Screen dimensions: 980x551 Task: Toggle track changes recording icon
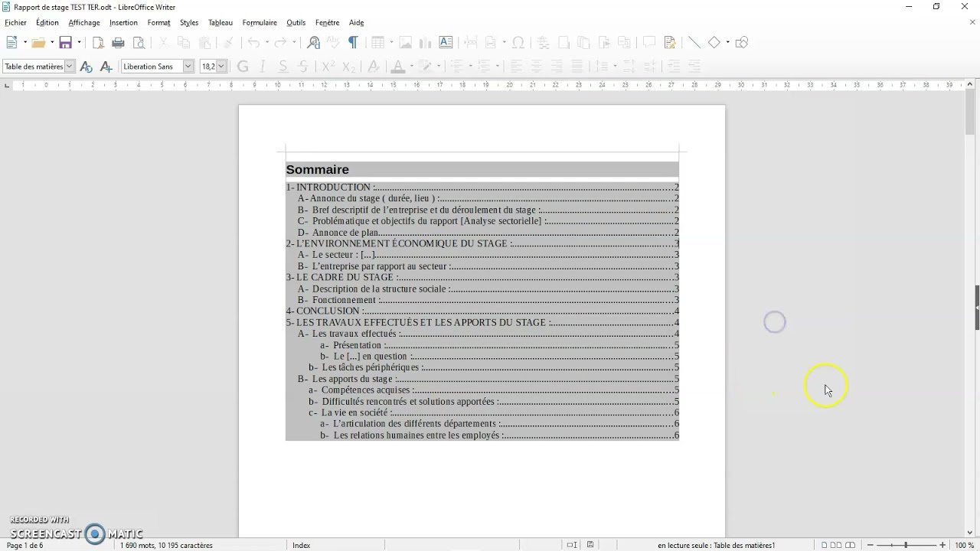tap(670, 43)
